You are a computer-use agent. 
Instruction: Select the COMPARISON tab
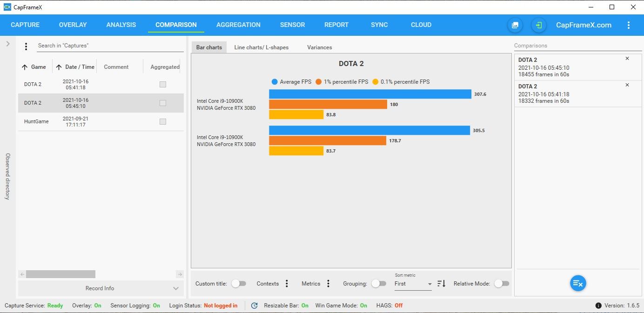[176, 25]
